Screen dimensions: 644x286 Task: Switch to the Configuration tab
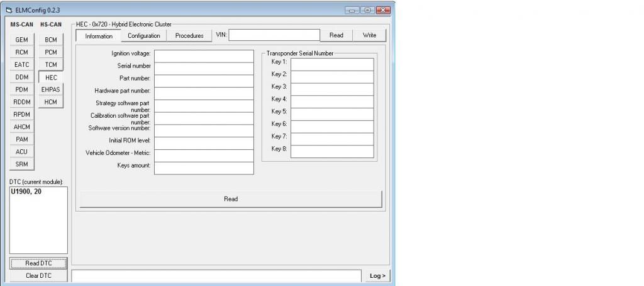(x=144, y=36)
